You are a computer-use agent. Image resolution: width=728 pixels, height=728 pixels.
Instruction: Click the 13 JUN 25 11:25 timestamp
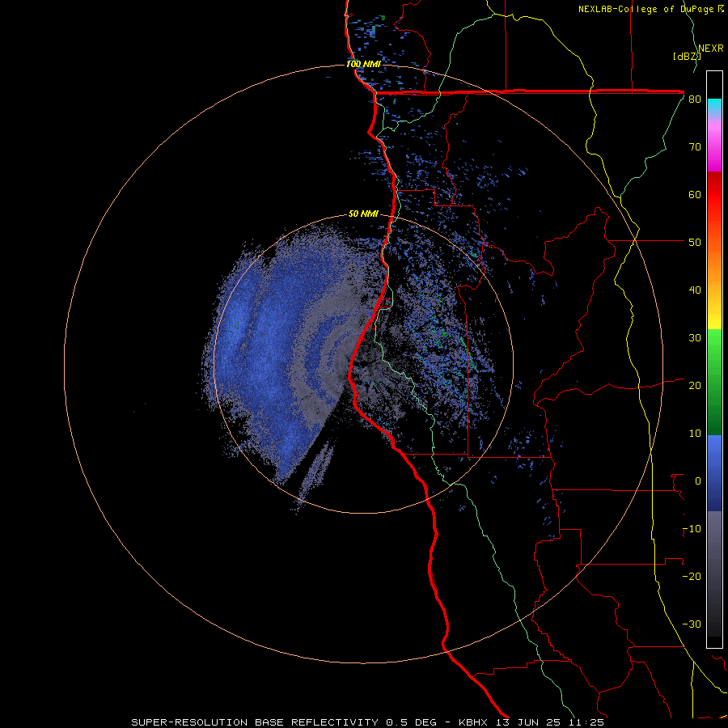click(x=550, y=722)
